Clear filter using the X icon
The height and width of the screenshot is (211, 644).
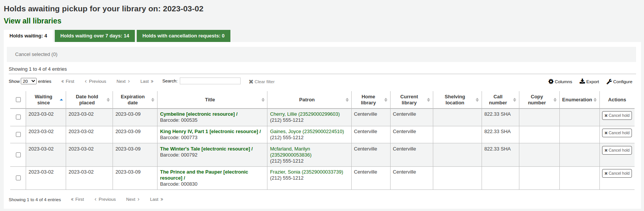click(251, 82)
